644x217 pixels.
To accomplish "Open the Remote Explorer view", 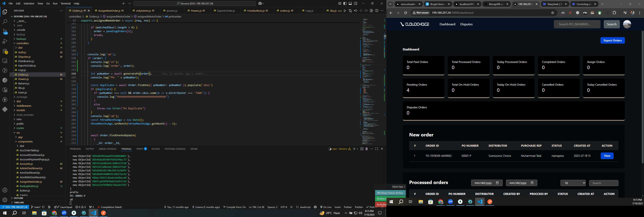I will point(5,61).
